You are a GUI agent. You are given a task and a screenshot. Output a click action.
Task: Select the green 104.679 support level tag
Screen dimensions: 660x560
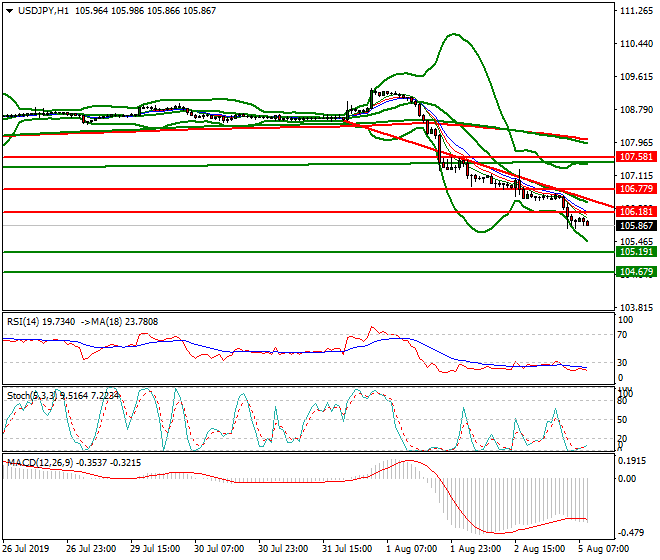tap(636, 272)
